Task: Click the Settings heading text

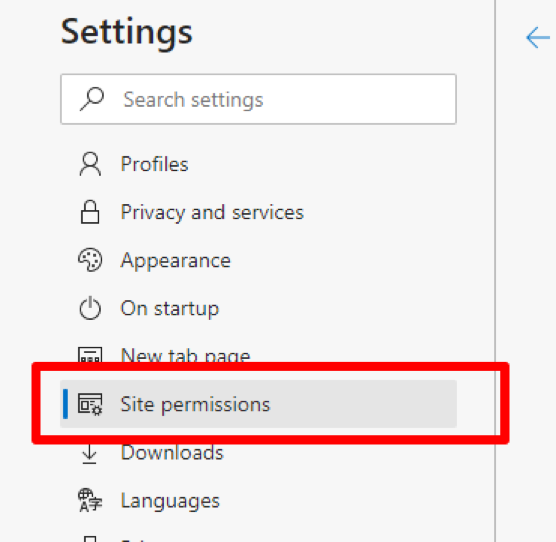Action: point(127,33)
